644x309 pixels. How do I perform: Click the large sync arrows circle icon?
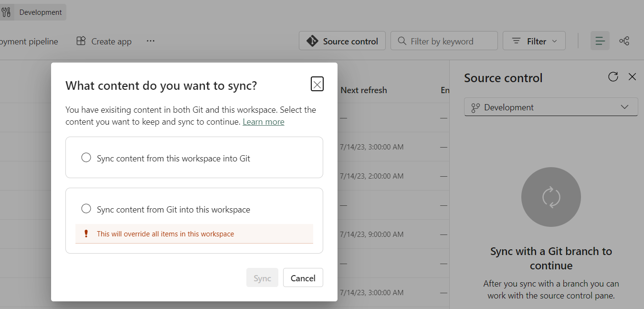click(x=551, y=197)
